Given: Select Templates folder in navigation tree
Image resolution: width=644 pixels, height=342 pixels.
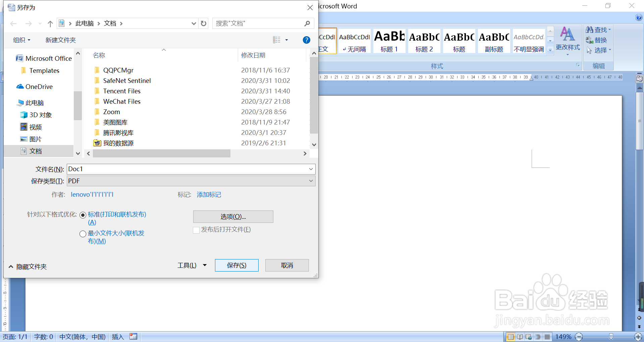Looking at the screenshot, I should [40, 70].
